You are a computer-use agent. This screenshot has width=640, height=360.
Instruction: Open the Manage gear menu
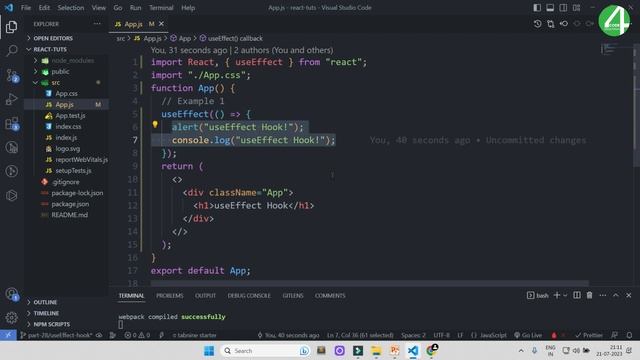click(x=11, y=317)
